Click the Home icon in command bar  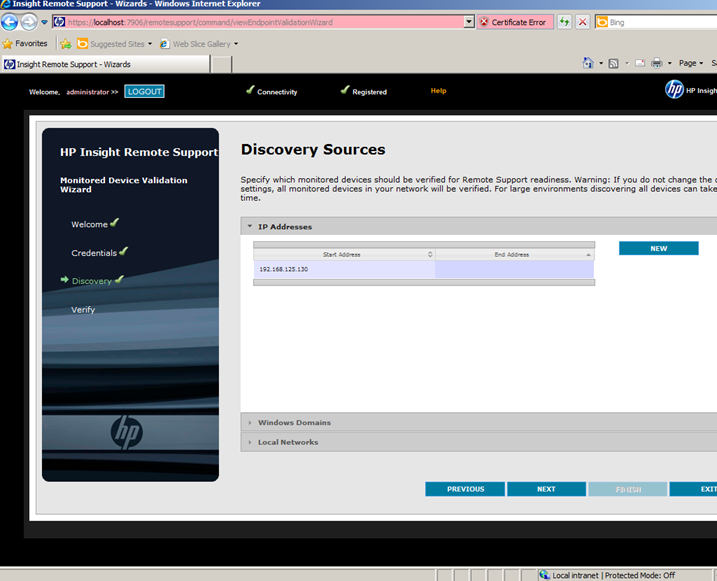pyautogui.click(x=589, y=63)
